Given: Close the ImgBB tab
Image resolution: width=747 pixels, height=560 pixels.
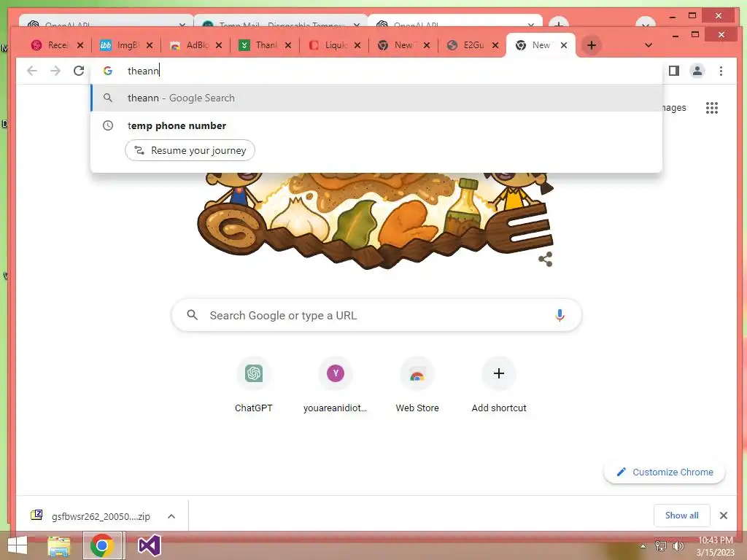Looking at the screenshot, I should pos(149,45).
